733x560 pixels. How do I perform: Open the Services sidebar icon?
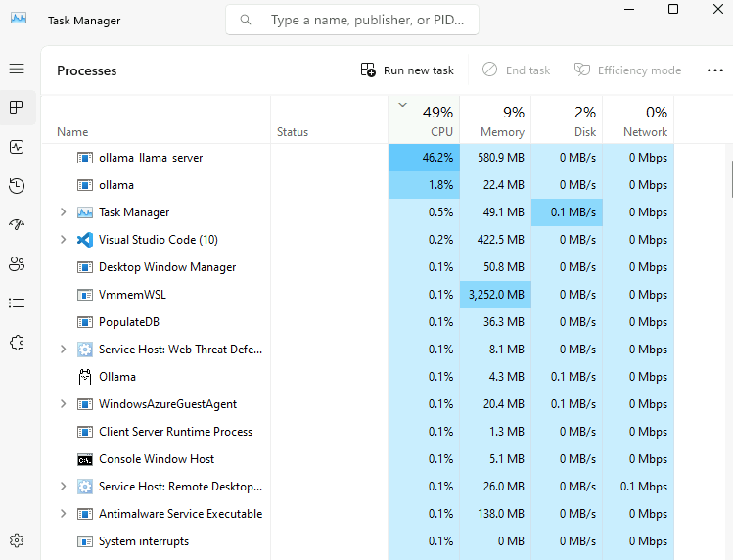[17, 343]
